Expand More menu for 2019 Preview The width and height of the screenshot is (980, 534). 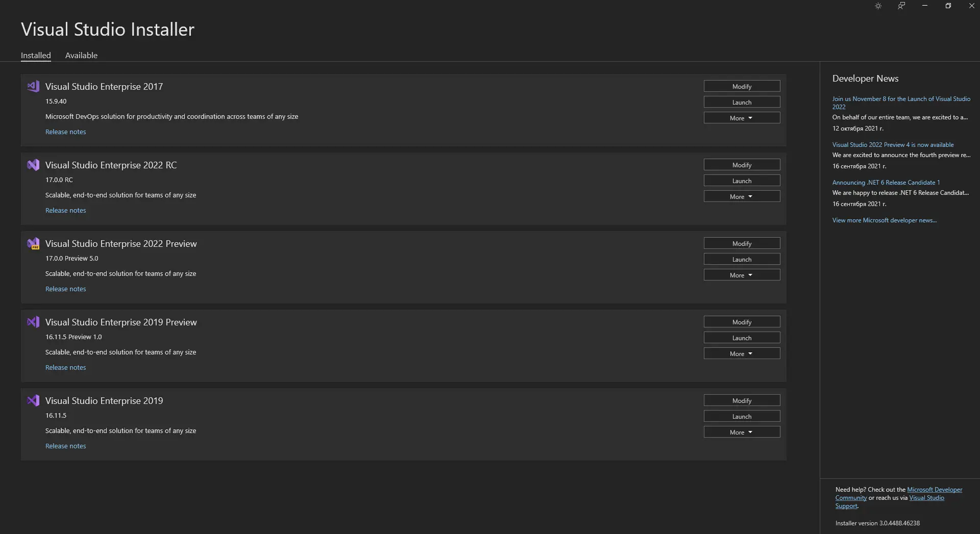click(x=742, y=353)
